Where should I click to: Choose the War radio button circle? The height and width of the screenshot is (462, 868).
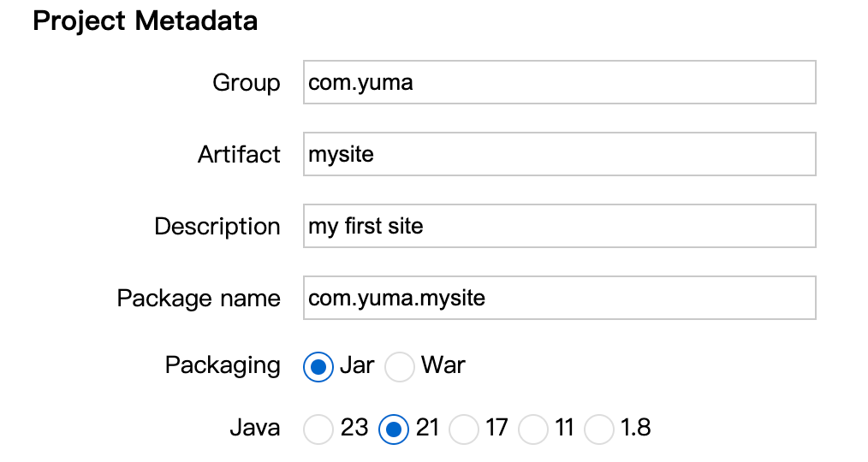pos(400,367)
